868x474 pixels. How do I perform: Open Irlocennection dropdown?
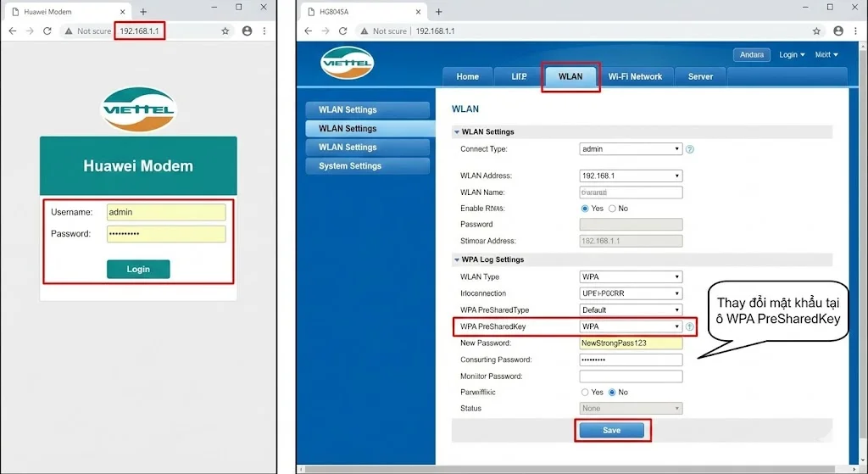tap(631, 293)
